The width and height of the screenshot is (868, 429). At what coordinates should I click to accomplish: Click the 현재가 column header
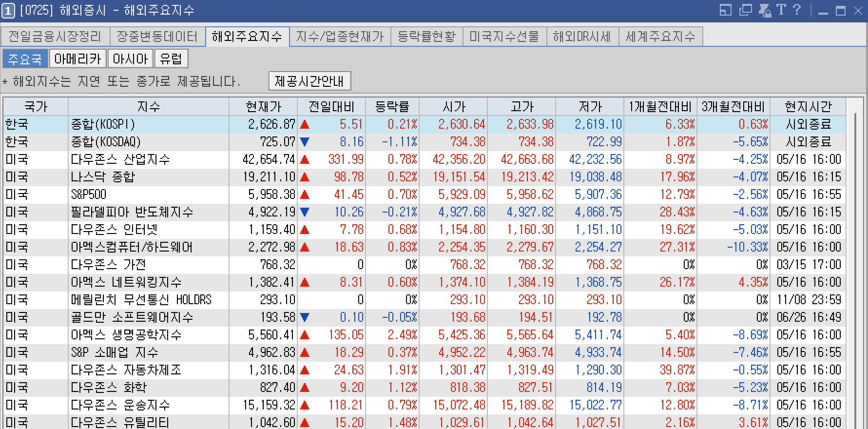point(263,107)
